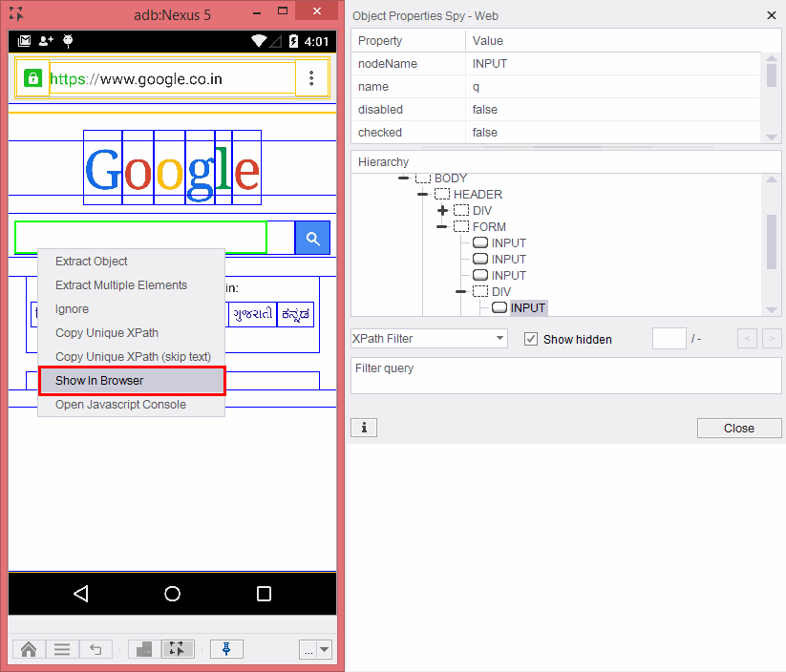This screenshot has width=786, height=672.
Task: Collapse the HEADER tree node
Action: pos(422,194)
